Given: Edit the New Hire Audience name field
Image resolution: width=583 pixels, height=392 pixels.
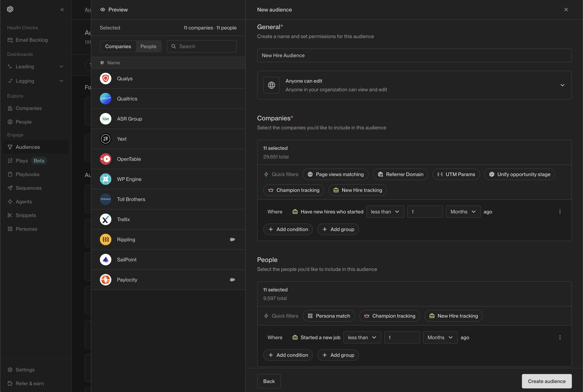Looking at the screenshot, I should pos(414,56).
